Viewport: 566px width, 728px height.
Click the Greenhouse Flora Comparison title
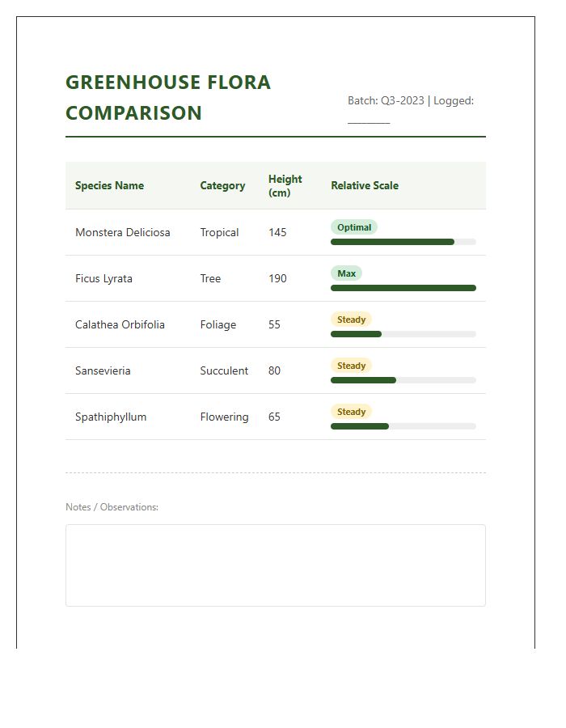tap(168, 98)
